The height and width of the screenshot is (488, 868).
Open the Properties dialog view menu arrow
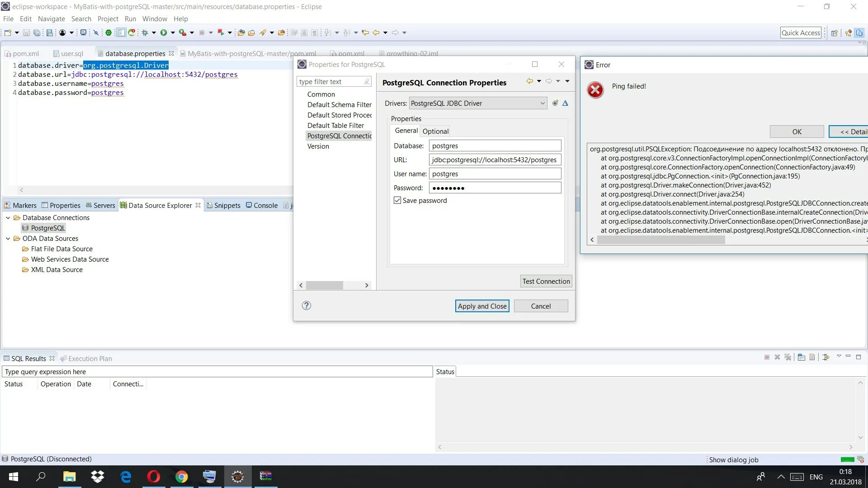pyautogui.click(x=567, y=81)
